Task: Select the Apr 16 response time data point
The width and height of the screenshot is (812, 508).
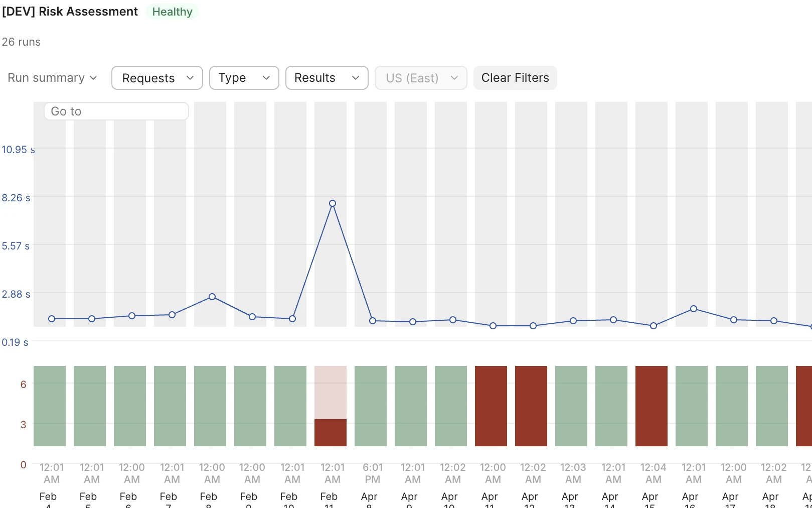Action: 694,309
